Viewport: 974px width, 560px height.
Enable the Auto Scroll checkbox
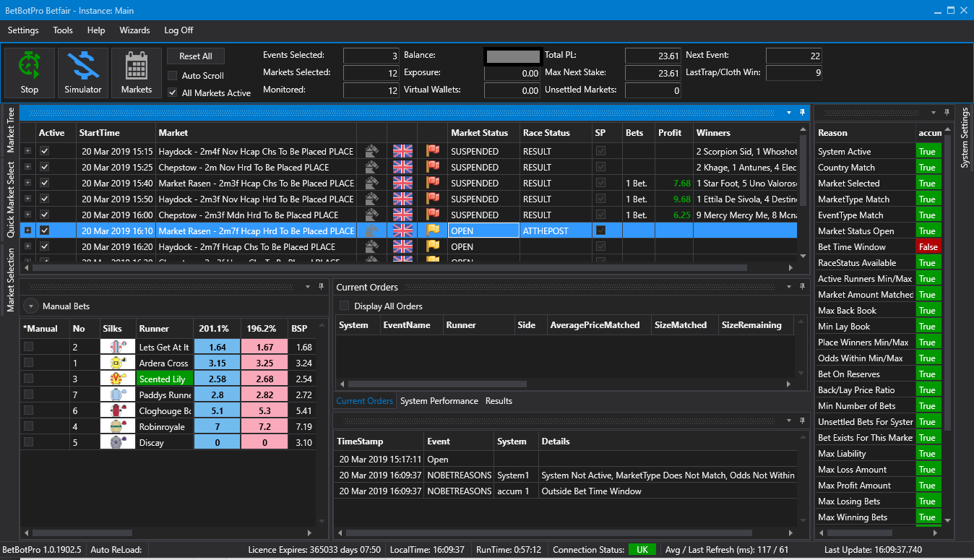tap(172, 77)
